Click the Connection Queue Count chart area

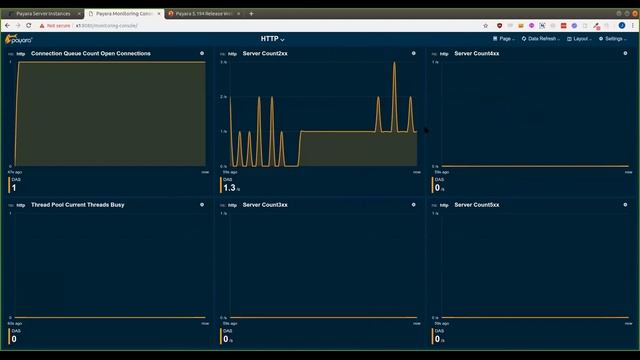coord(110,114)
